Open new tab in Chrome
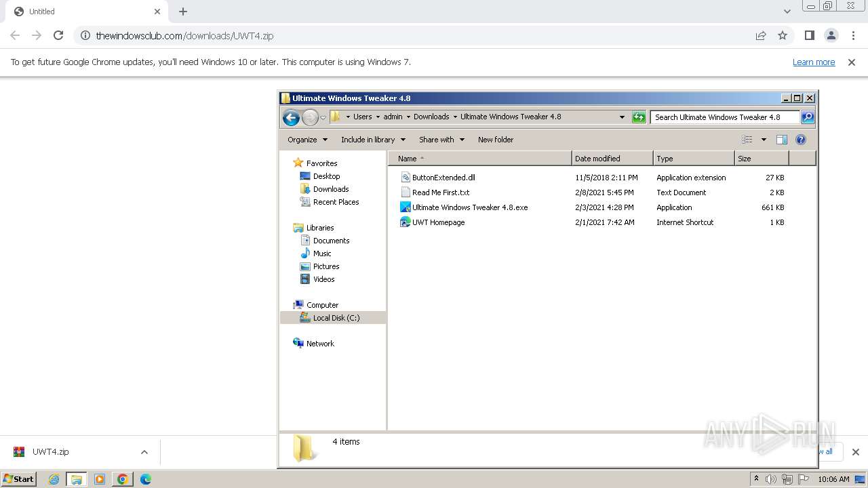This screenshot has width=868, height=488. pos(183,12)
